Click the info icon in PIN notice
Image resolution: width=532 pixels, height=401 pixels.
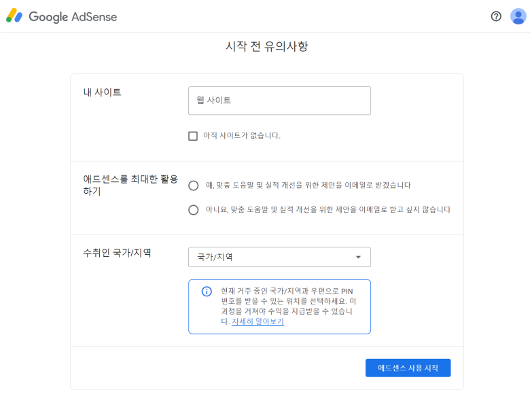pyautogui.click(x=207, y=292)
